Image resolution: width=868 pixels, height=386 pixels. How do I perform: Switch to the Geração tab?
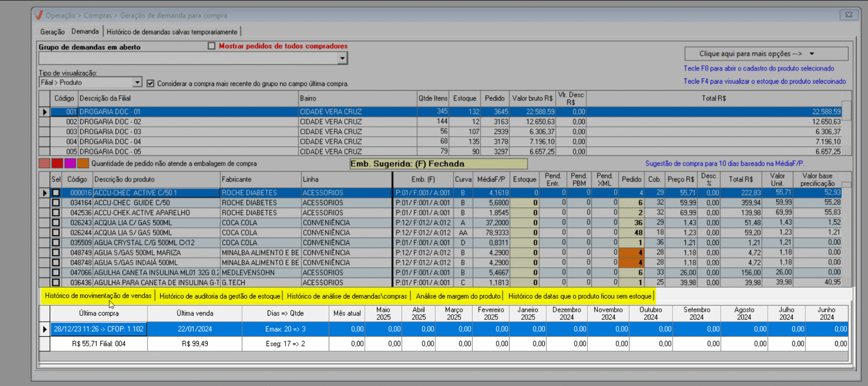click(52, 31)
